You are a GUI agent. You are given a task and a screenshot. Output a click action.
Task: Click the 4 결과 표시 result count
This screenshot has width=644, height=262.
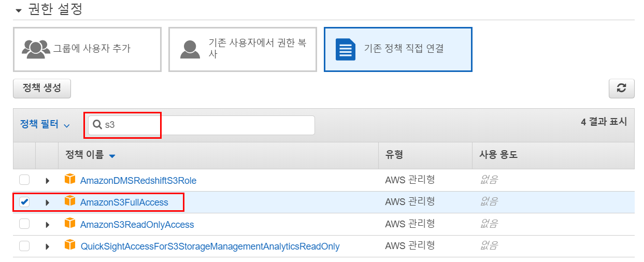(x=604, y=122)
